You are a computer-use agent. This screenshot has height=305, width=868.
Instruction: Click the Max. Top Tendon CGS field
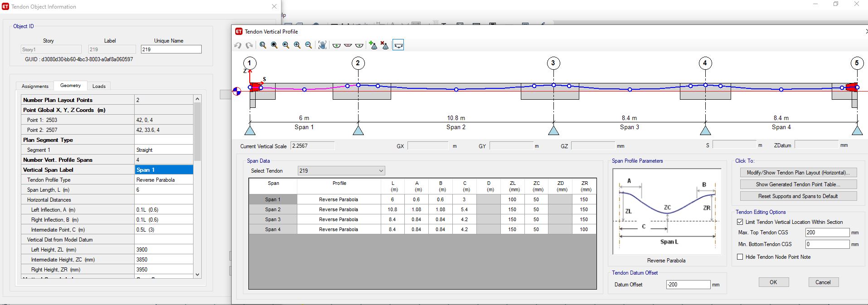(x=827, y=232)
